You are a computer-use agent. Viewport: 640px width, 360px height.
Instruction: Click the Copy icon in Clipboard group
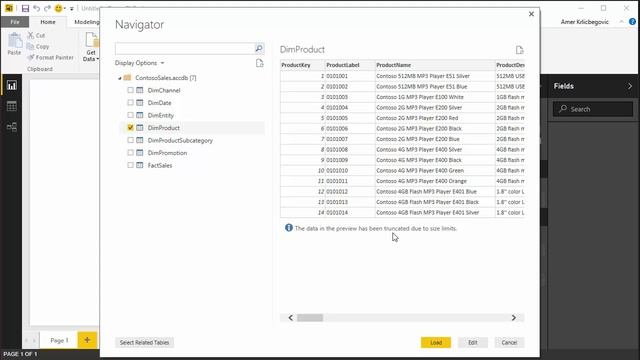[31, 47]
